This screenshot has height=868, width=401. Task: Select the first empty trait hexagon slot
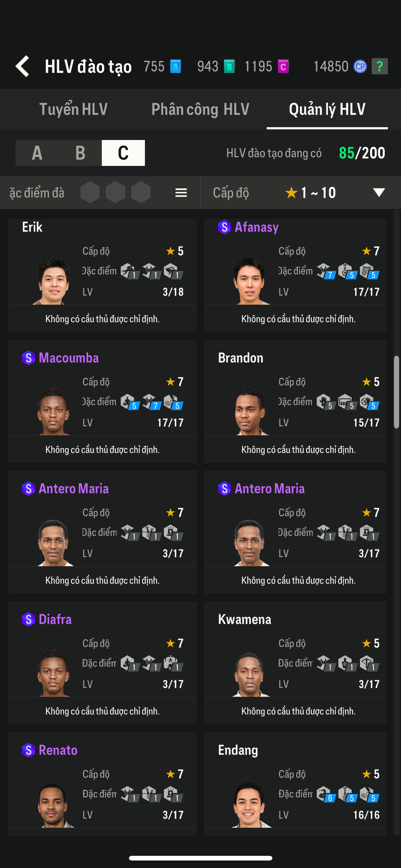90,192
